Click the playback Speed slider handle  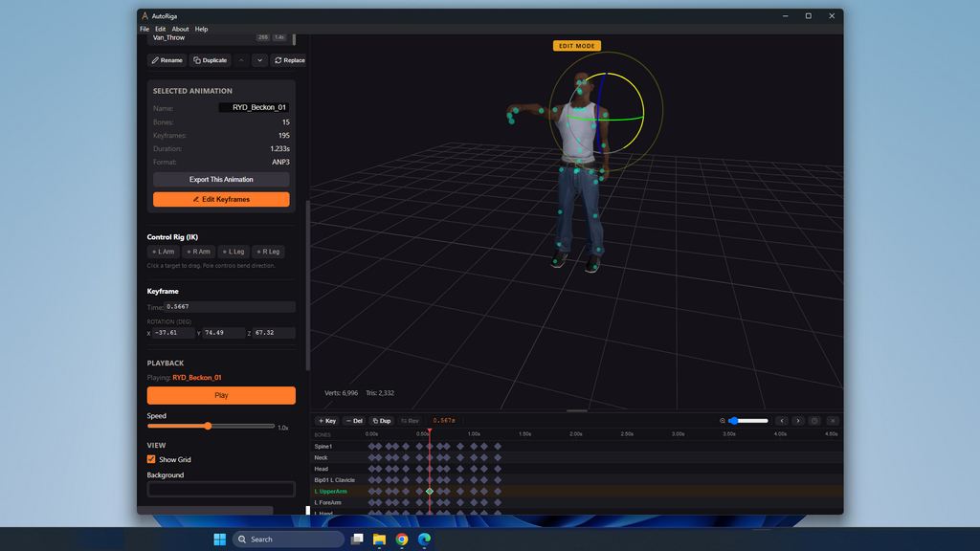[x=208, y=426]
